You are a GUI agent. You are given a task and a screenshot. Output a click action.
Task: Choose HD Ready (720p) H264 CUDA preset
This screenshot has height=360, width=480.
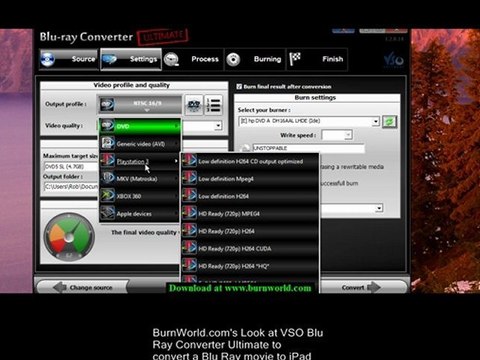tap(250, 249)
